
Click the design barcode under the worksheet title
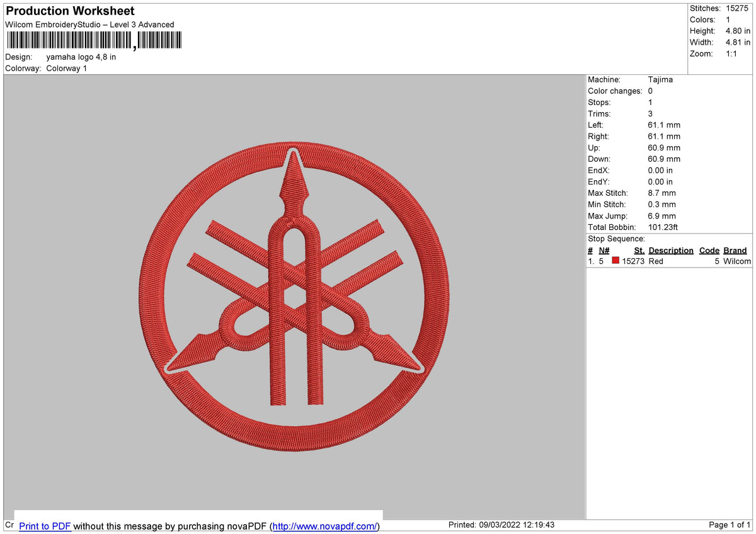[69, 40]
